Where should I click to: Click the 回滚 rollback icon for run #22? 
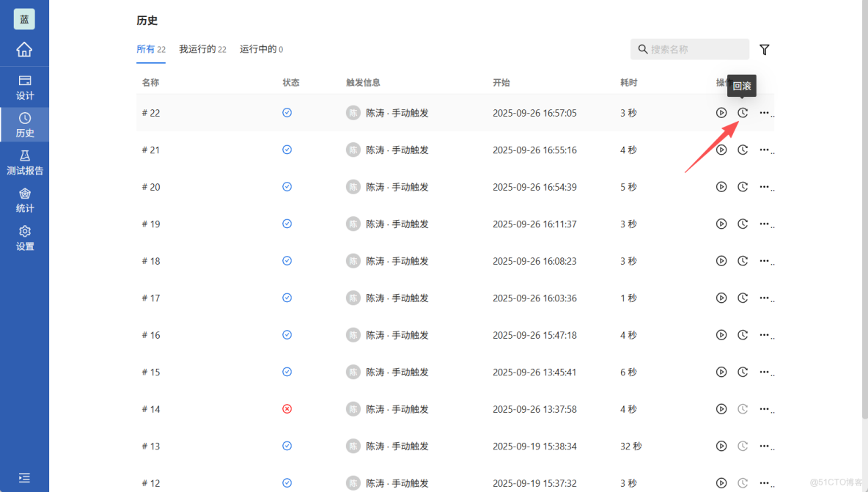pyautogui.click(x=743, y=112)
